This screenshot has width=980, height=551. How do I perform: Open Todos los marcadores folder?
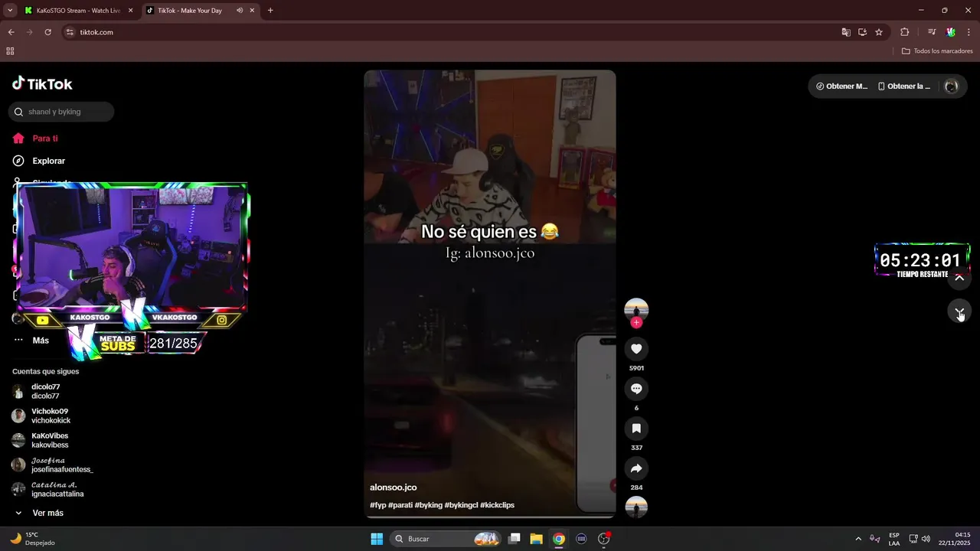937,51
